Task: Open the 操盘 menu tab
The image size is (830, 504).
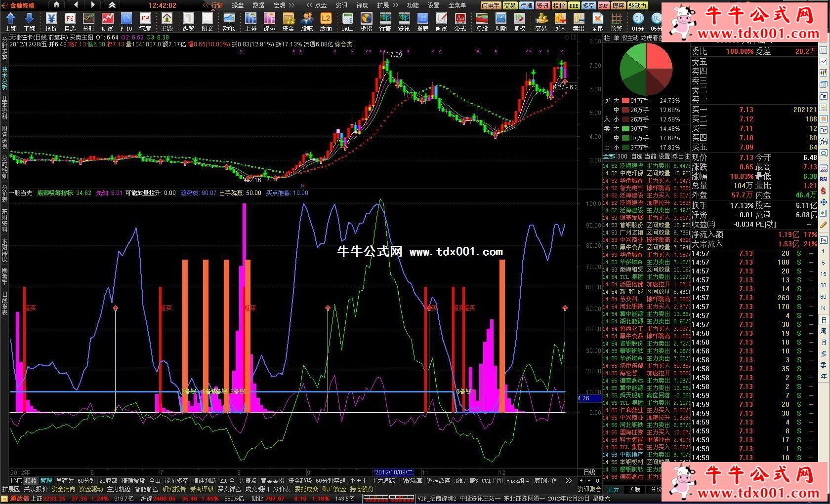Action: tap(238, 5)
